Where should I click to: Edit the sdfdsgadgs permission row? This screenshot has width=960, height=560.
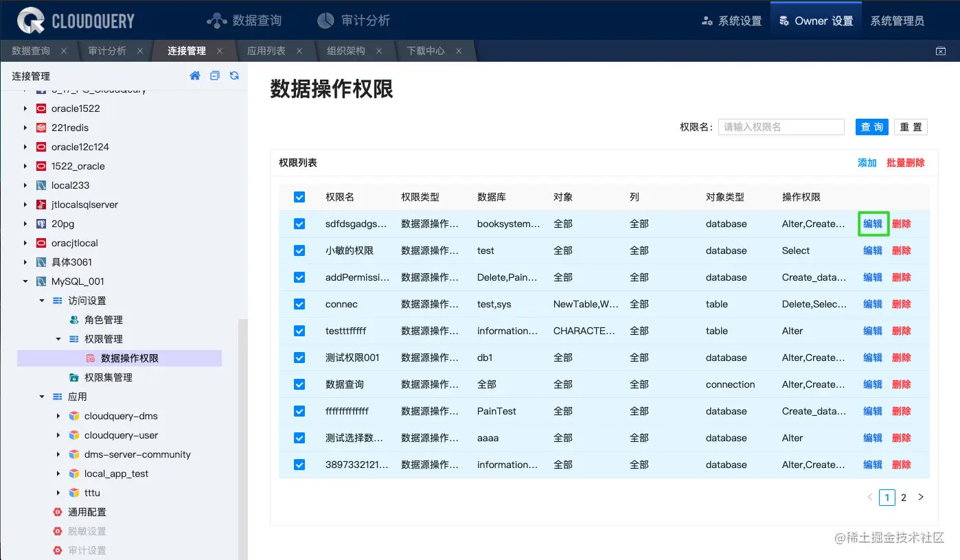tap(873, 224)
